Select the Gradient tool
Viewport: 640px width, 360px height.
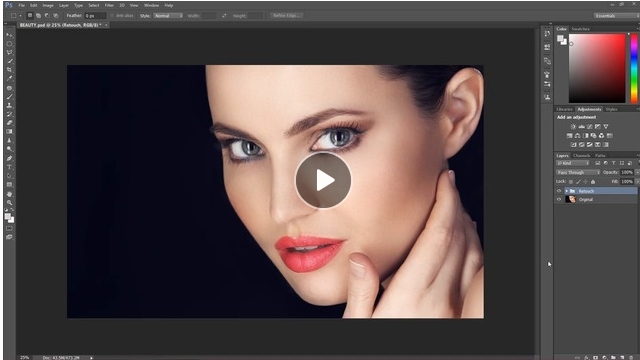(x=9, y=131)
